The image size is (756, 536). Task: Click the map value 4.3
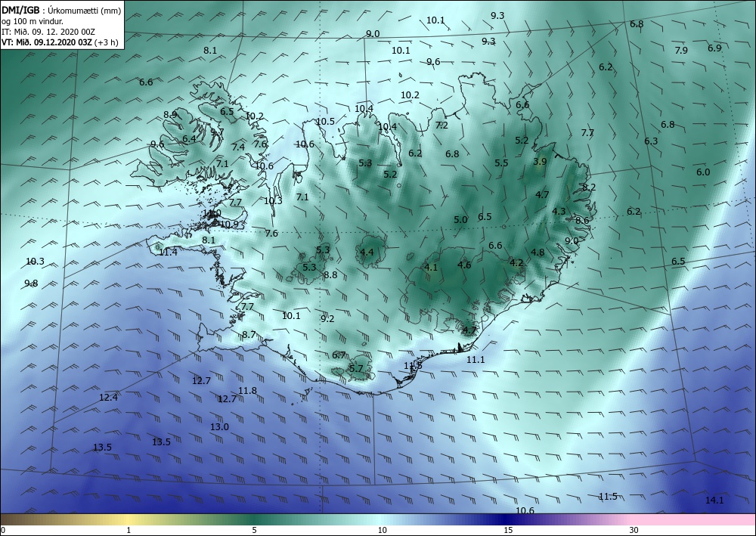click(559, 211)
